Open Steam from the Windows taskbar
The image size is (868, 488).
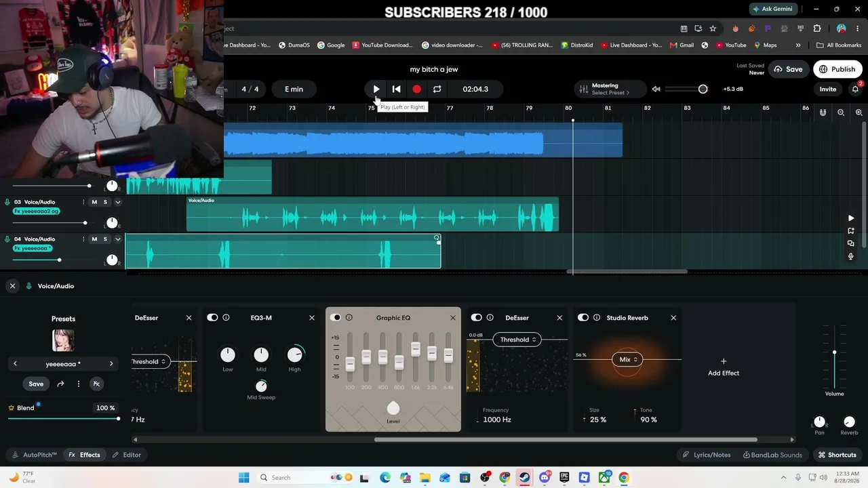pyautogui.click(x=524, y=478)
